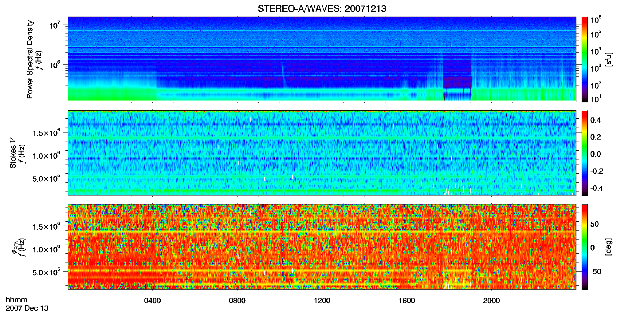
Task: Click the 2000 time tick label
Action: (491, 301)
